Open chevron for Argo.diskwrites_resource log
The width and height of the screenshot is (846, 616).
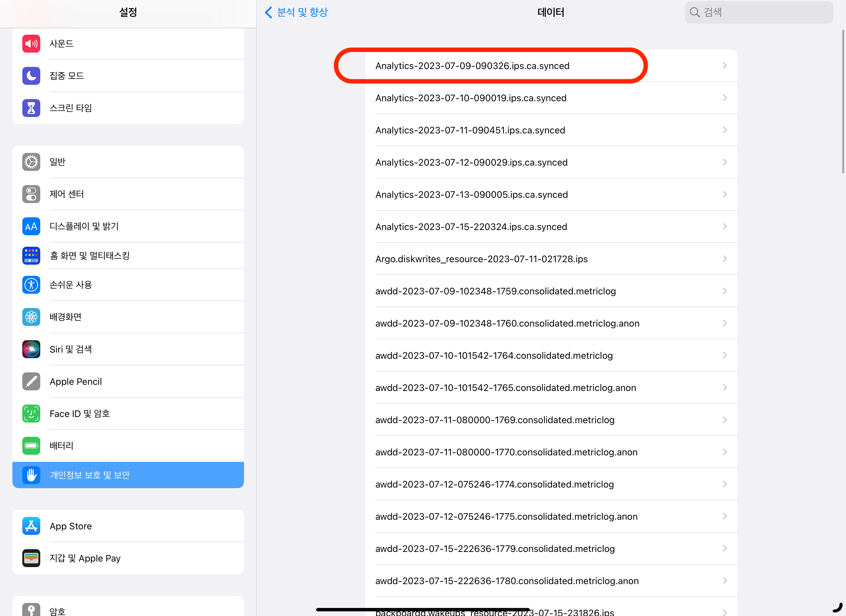724,259
